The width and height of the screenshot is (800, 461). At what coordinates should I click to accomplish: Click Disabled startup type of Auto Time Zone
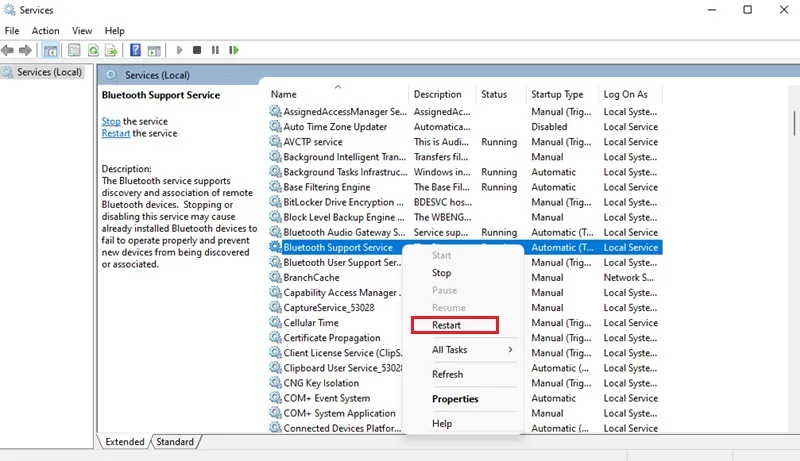(x=549, y=126)
